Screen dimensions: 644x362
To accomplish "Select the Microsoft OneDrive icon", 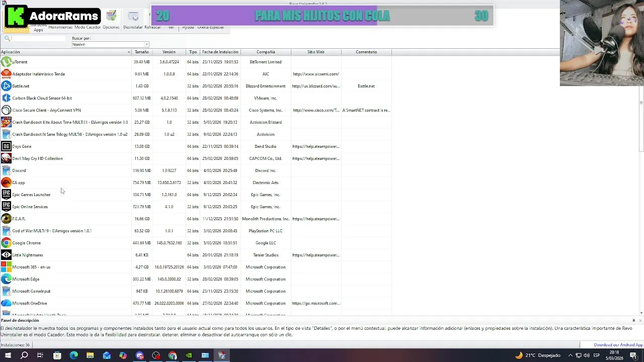I will pyautogui.click(x=6, y=303).
